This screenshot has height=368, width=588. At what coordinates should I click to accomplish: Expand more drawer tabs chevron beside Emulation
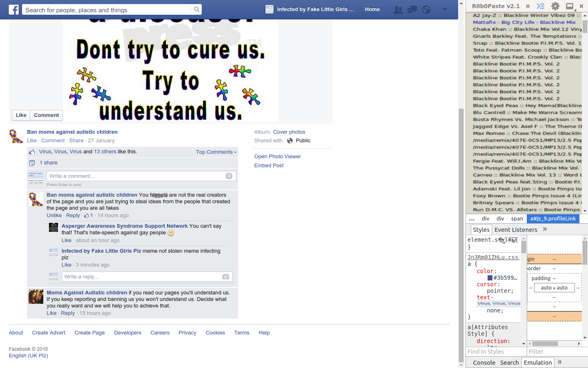click(x=560, y=362)
